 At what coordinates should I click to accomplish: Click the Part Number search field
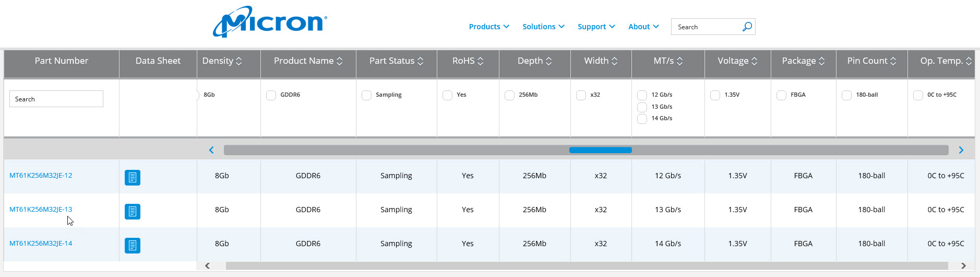[x=56, y=99]
